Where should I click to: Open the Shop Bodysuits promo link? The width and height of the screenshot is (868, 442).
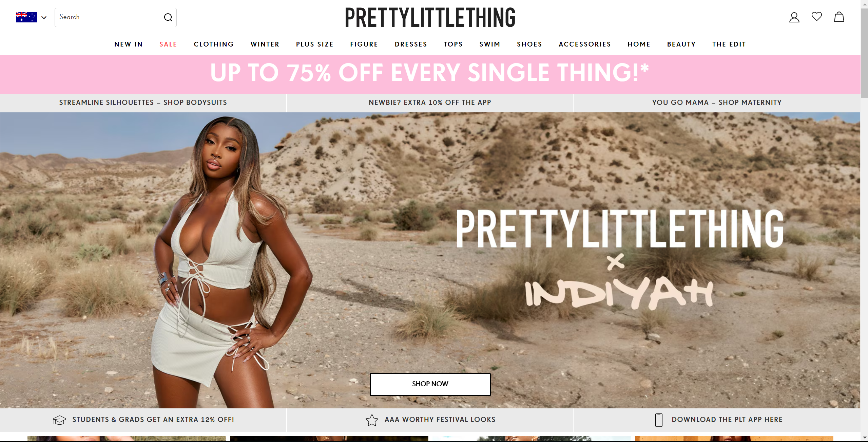143,103
